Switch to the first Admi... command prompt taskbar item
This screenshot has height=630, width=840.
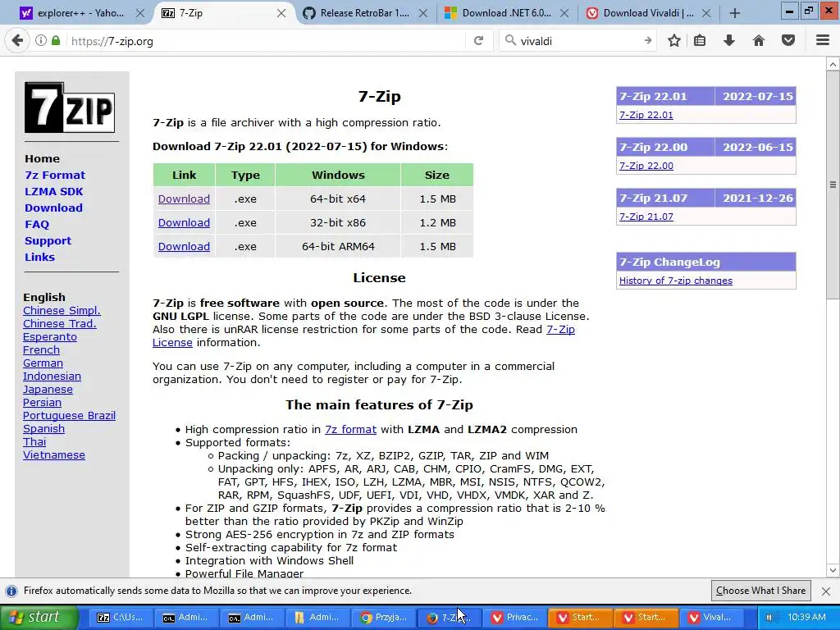click(186, 617)
